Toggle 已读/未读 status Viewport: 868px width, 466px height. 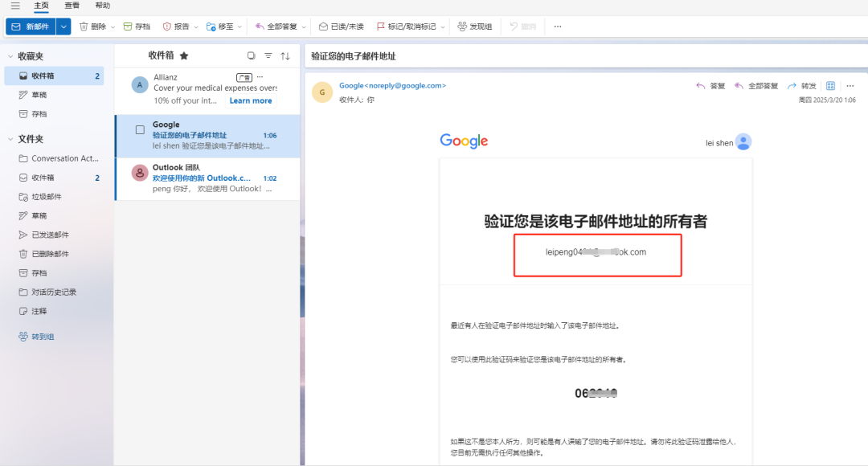pos(341,27)
